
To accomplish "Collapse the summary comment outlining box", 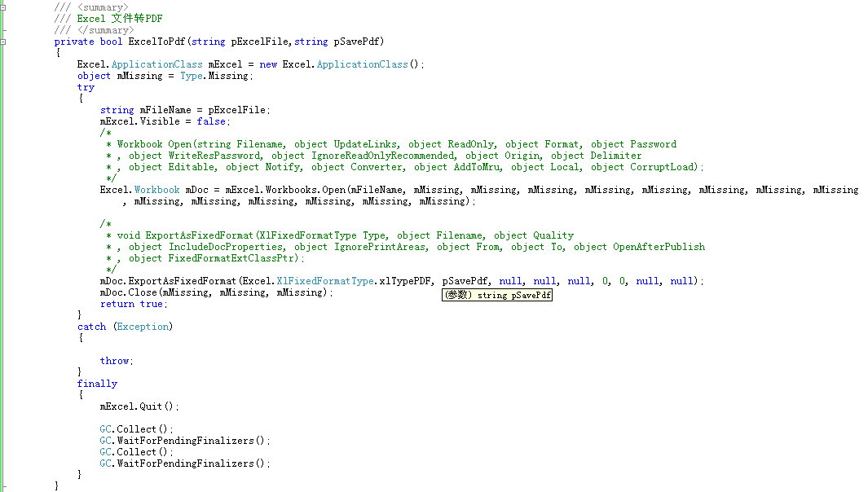I will (2, 8).
